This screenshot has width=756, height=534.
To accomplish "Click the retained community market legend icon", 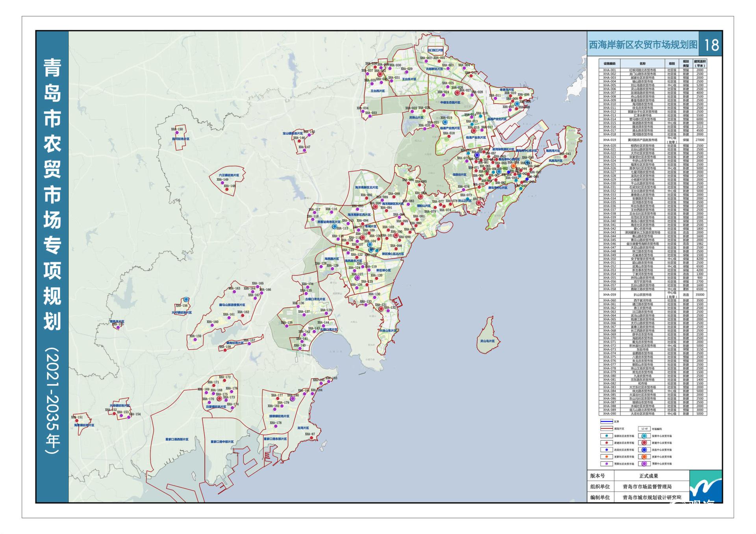I will pyautogui.click(x=607, y=436).
